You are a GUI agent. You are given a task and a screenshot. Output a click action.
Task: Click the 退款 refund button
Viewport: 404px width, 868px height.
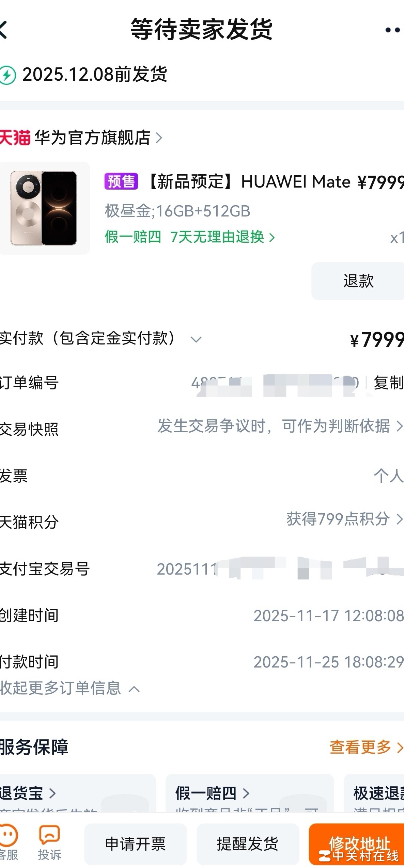pos(358,281)
